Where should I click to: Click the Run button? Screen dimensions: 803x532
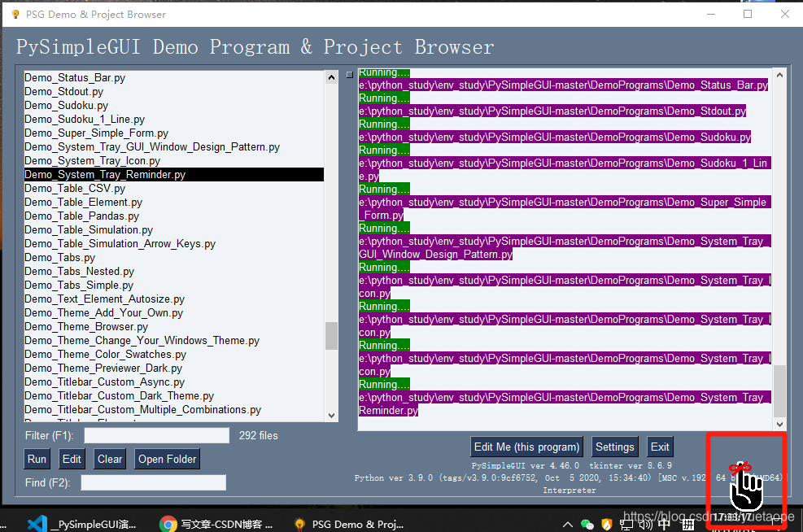[x=37, y=460]
